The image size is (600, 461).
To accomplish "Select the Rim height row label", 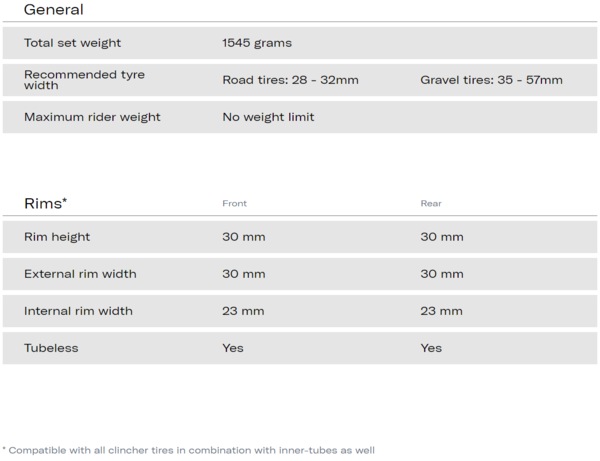I will (57, 237).
